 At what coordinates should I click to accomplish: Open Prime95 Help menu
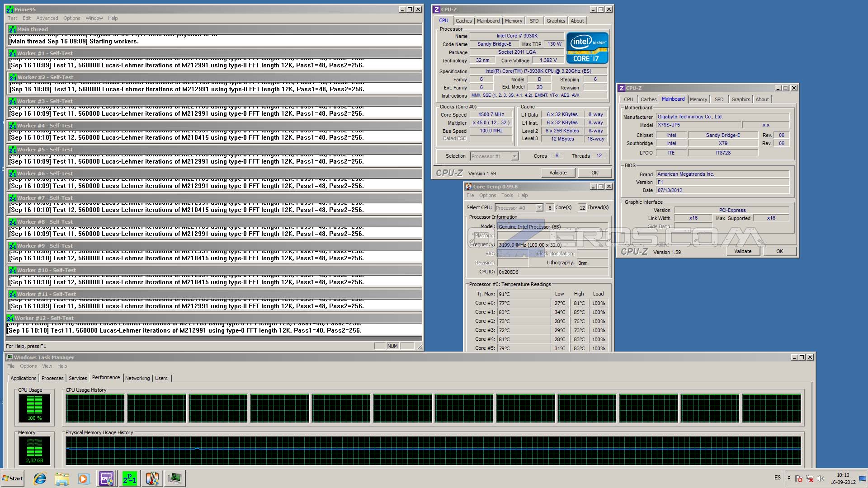[113, 18]
